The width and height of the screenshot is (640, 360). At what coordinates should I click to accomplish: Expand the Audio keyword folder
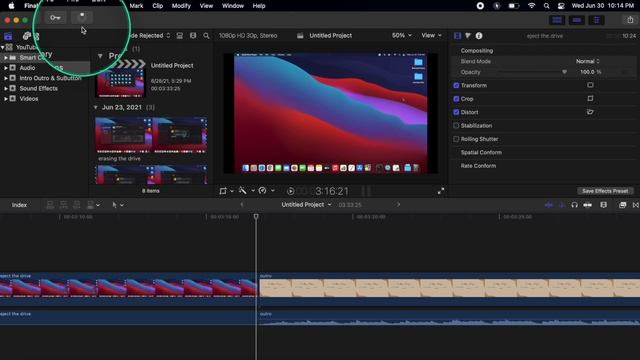[x=6, y=68]
